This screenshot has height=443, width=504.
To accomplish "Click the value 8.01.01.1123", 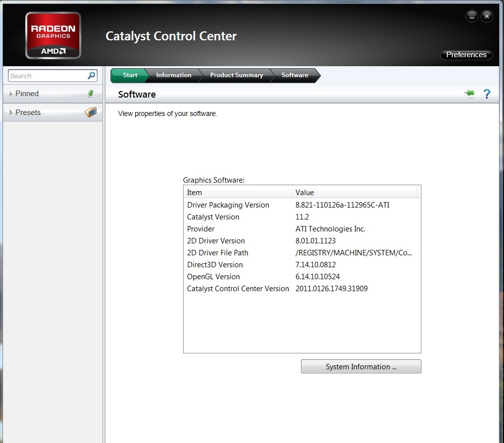I will (315, 241).
